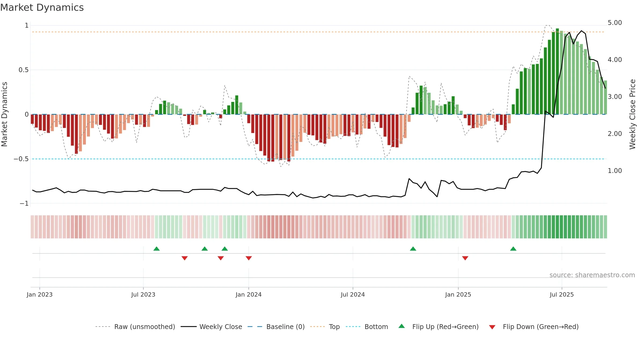Click the 2.00 price-axis label
This screenshot has width=644, height=362.
pos(615,134)
